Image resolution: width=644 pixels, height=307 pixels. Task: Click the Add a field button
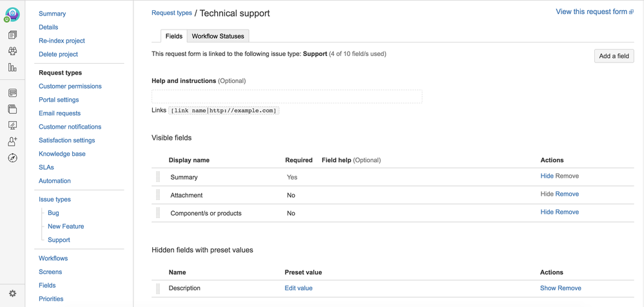click(614, 56)
